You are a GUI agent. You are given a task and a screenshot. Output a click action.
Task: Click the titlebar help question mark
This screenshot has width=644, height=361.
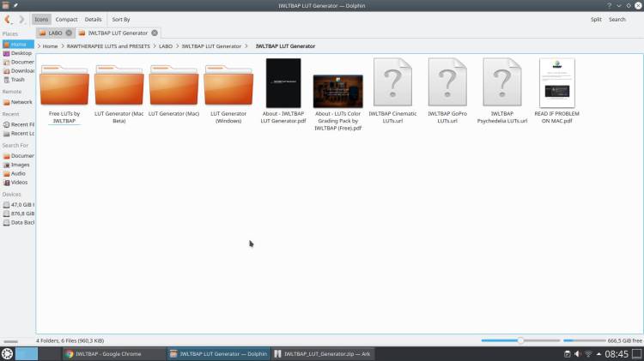609,6
